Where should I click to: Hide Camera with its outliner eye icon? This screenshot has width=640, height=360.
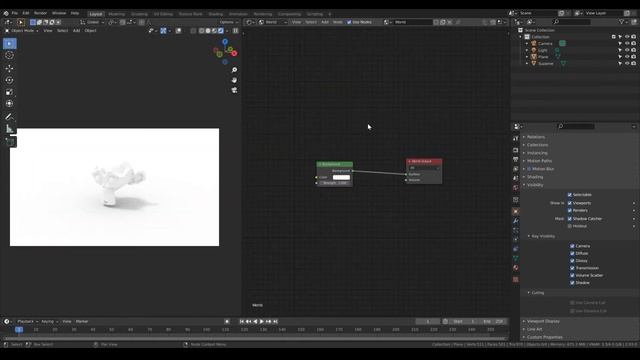point(627,43)
